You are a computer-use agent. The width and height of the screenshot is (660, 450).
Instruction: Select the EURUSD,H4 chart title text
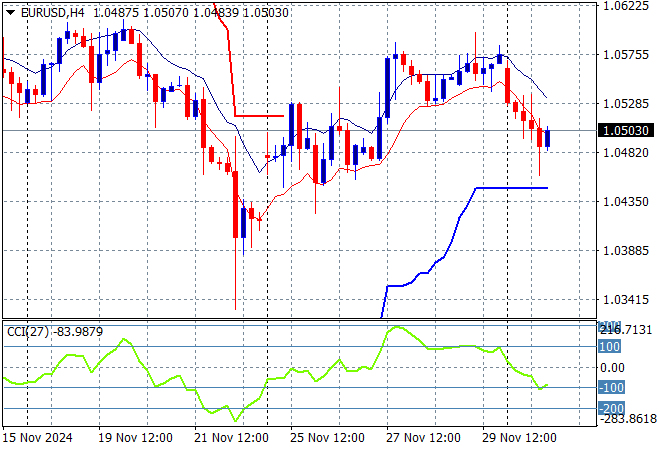coord(52,13)
